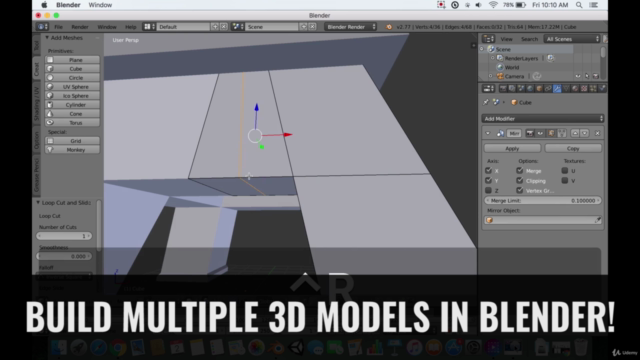The height and width of the screenshot is (360, 640).
Task: Switch to the Object properties tab icon
Action: (539, 89)
